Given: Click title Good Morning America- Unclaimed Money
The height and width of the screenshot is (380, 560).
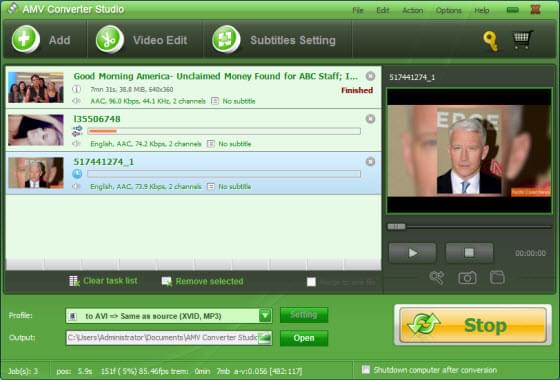Looking at the screenshot, I should coord(216,76).
